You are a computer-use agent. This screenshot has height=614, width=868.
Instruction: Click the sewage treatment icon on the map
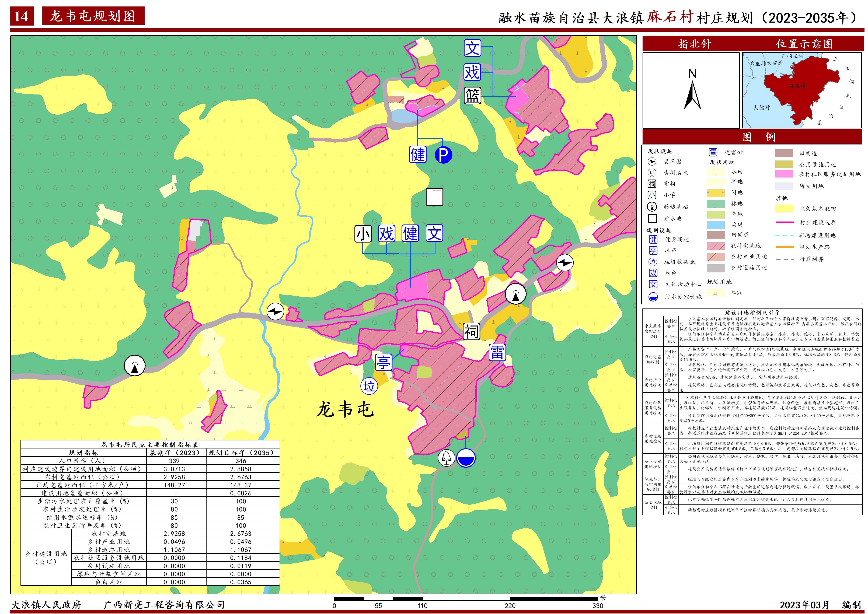pyautogui.click(x=466, y=458)
